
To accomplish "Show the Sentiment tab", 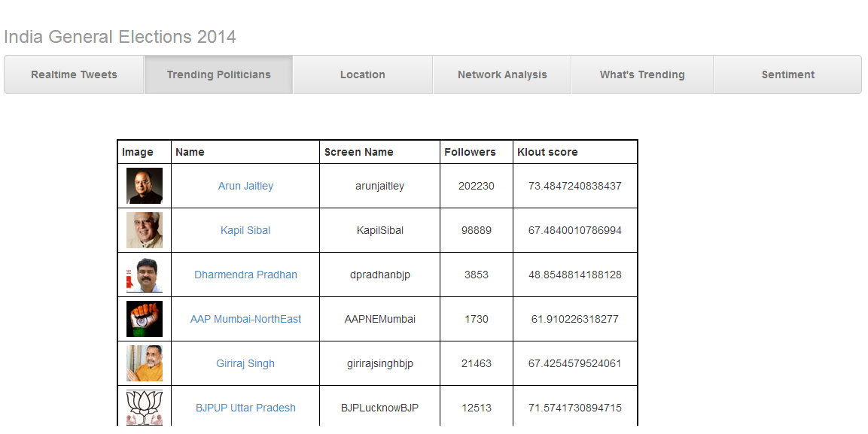I will point(787,74).
